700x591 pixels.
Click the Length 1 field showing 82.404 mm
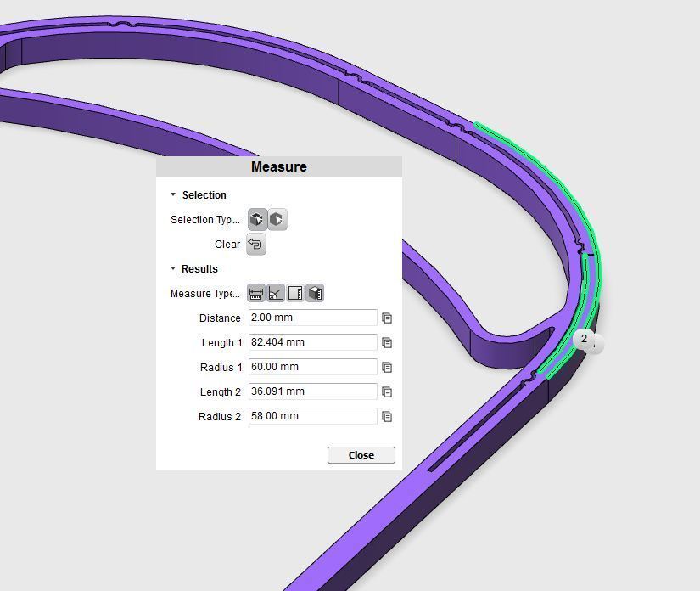click(x=312, y=342)
